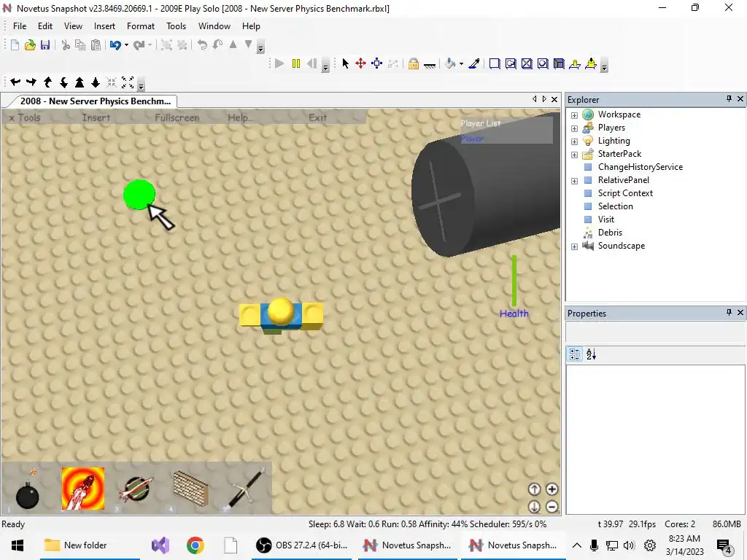The width and height of the screenshot is (747, 560).
Task: Select the Motor surface tool
Action: (x=591, y=63)
